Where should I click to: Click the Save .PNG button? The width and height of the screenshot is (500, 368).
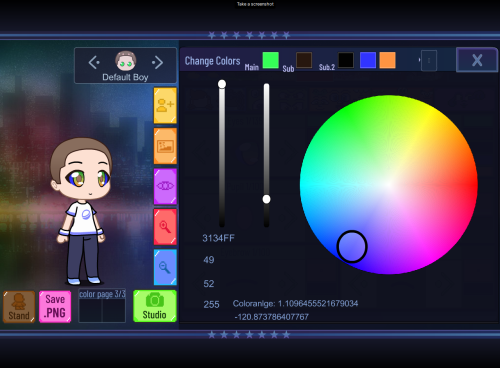pos(55,307)
